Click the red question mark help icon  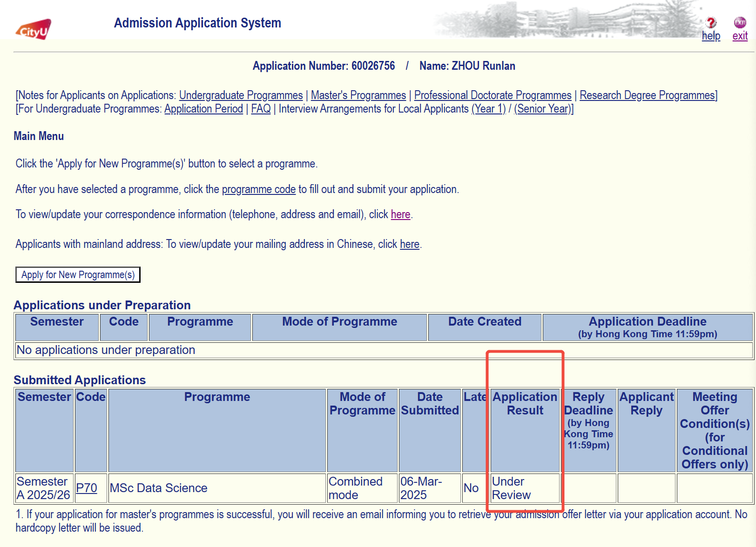711,22
